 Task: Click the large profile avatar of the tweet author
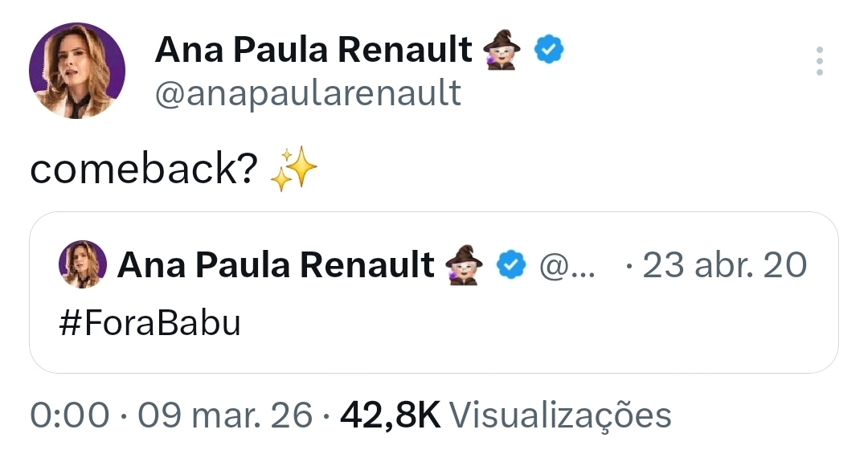click(x=77, y=71)
